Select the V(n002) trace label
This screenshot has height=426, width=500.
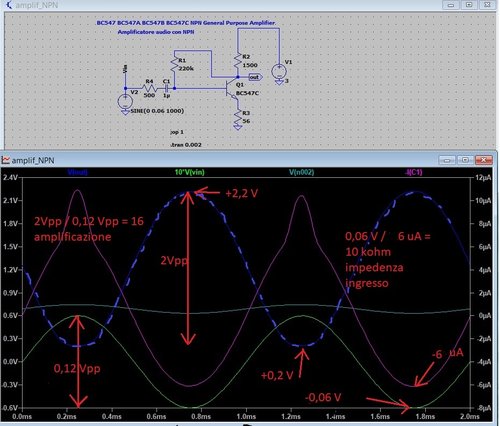pos(301,172)
